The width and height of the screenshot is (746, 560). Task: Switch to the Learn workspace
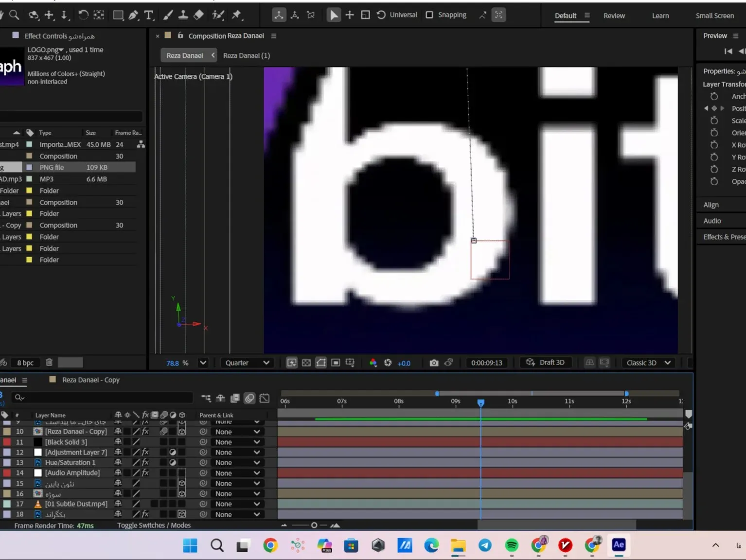point(660,16)
